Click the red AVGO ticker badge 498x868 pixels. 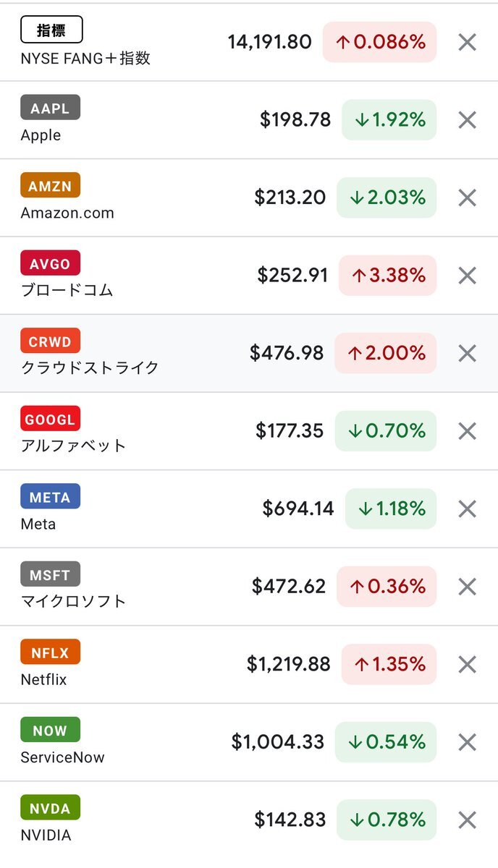(x=50, y=263)
